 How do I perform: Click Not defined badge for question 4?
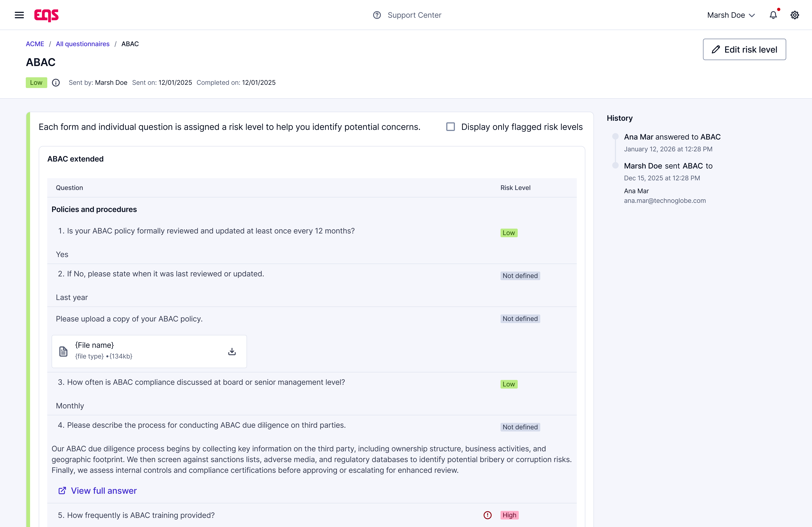pyautogui.click(x=520, y=427)
